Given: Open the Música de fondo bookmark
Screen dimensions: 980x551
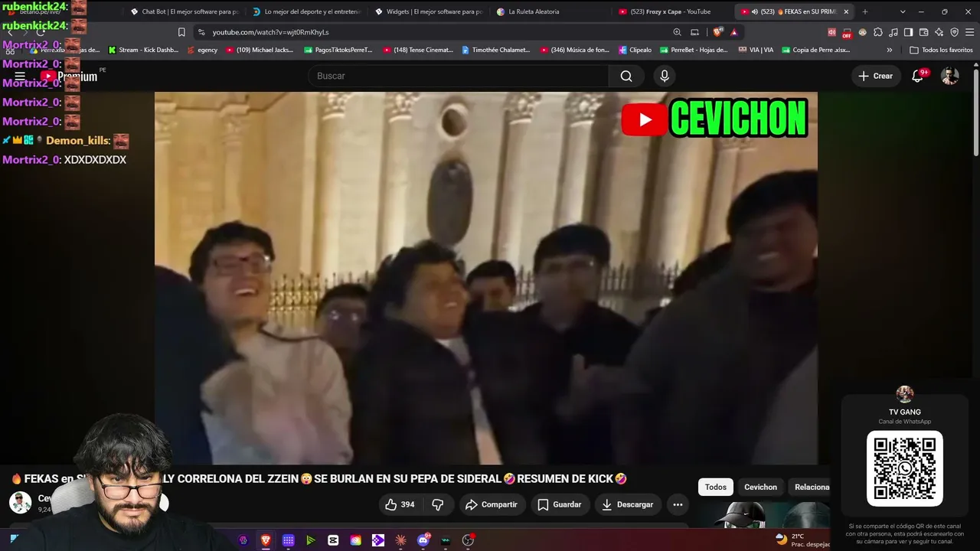Looking at the screenshot, I should pyautogui.click(x=575, y=50).
